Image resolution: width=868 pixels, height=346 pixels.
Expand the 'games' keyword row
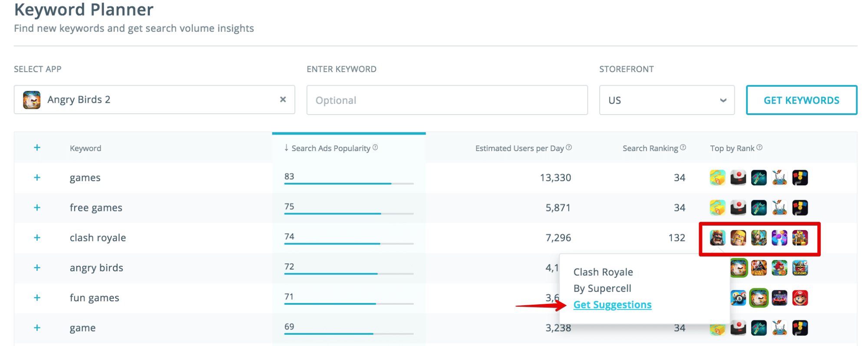point(37,178)
